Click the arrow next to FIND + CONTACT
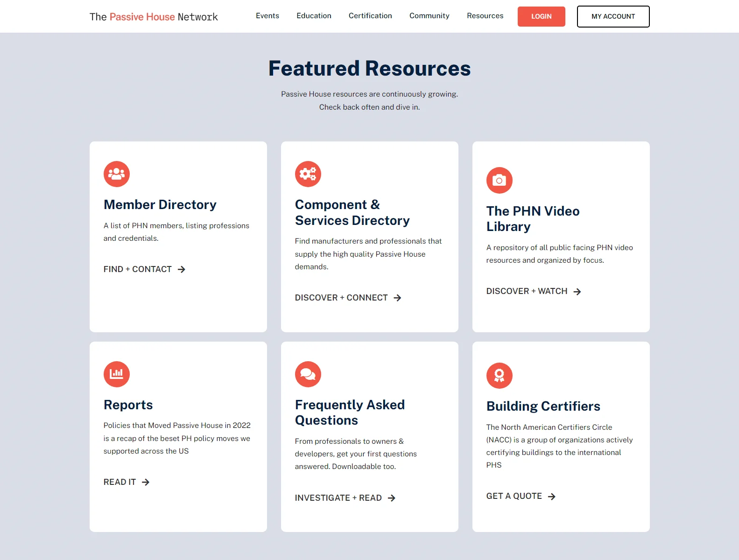This screenshot has width=739, height=560. 182,269
